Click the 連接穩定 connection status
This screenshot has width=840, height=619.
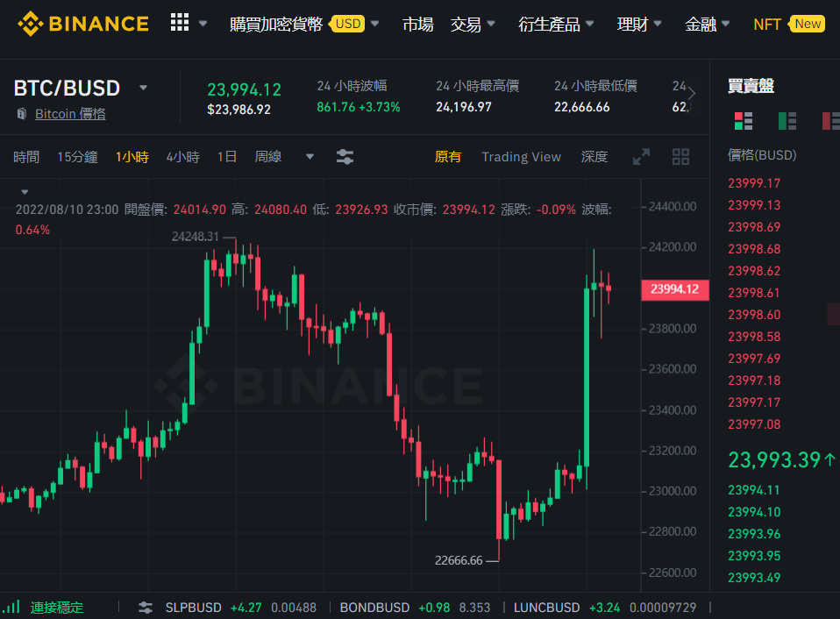pos(57,608)
